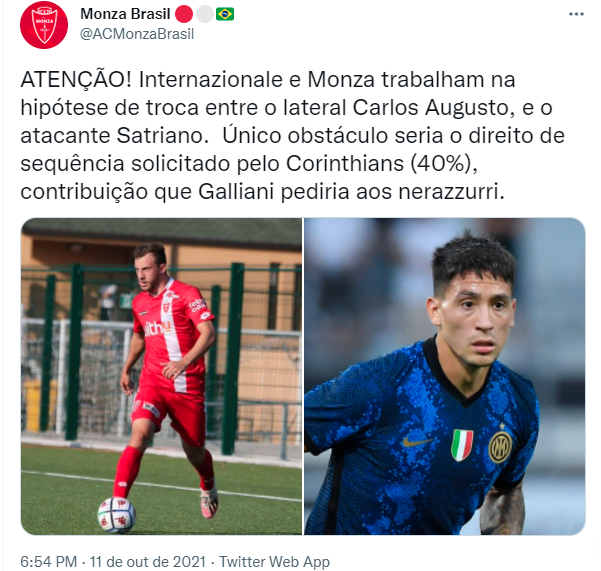Image resolution: width=601 pixels, height=571 pixels.
Task: Click the gold Nike swoosh on jersey
Action: pyautogui.click(x=417, y=443)
